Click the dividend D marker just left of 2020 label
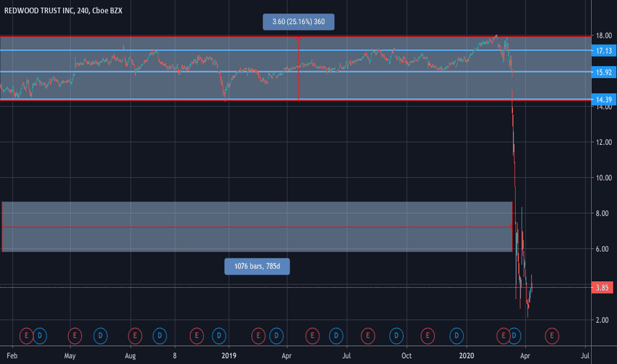 tap(456, 336)
